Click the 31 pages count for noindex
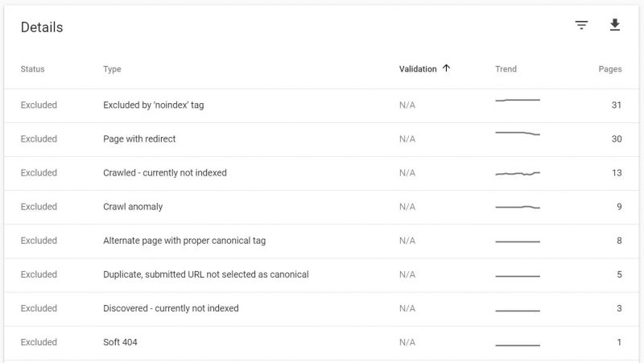 coord(616,105)
